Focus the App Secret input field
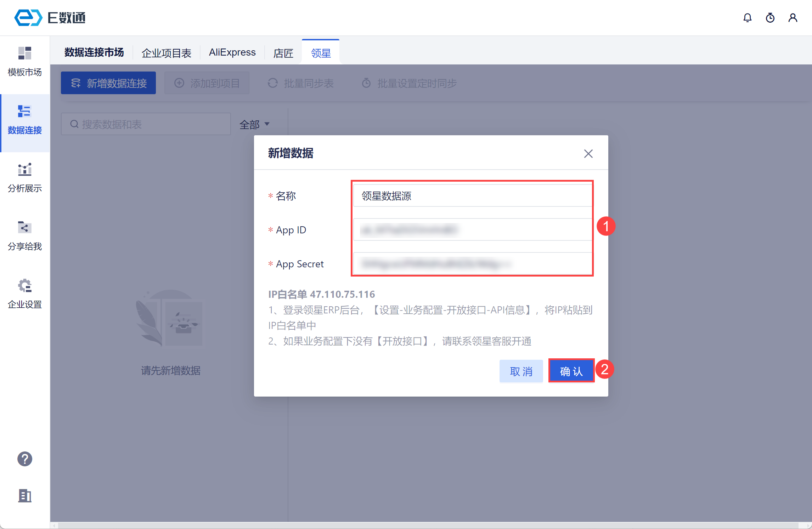 point(472,264)
